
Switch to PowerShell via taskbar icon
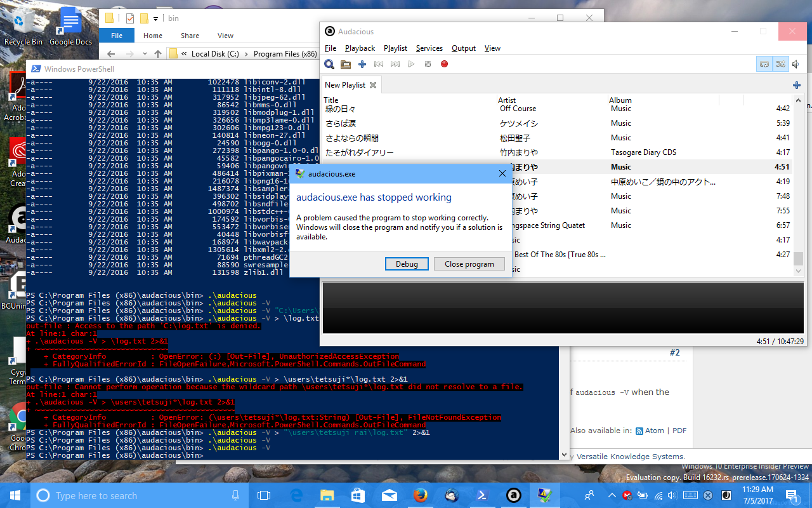[482, 495]
